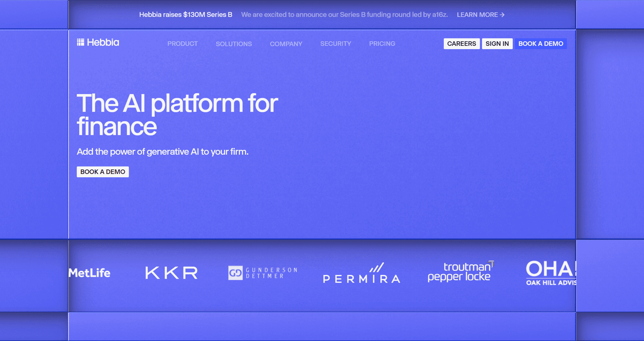Click Book a Demo below the headline
The height and width of the screenshot is (341, 644).
click(103, 172)
